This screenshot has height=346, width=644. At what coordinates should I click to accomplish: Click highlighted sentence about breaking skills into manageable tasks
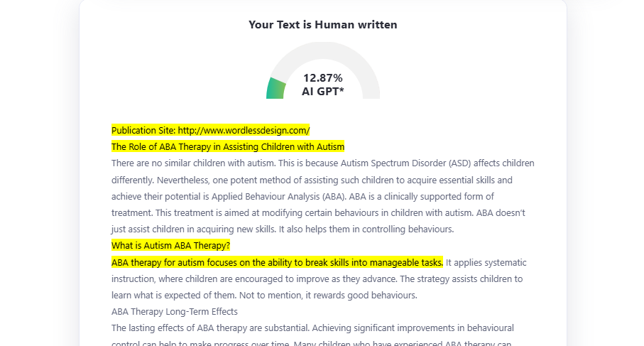277,262
